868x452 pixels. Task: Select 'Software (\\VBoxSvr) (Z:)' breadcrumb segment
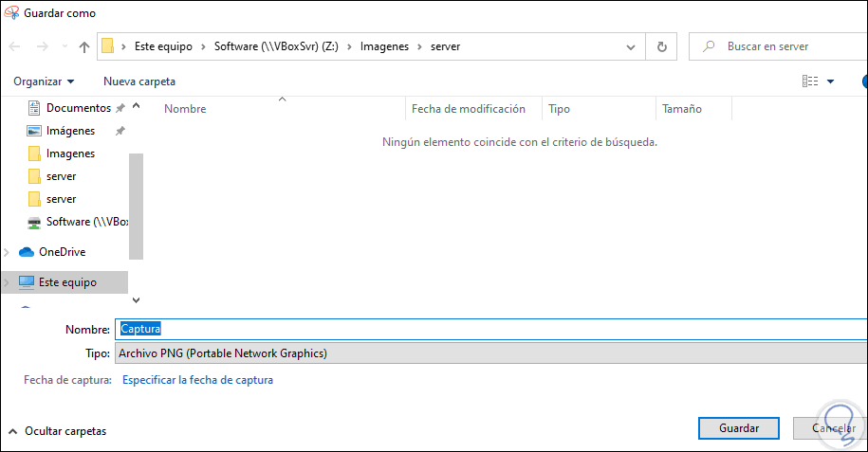pos(276,46)
